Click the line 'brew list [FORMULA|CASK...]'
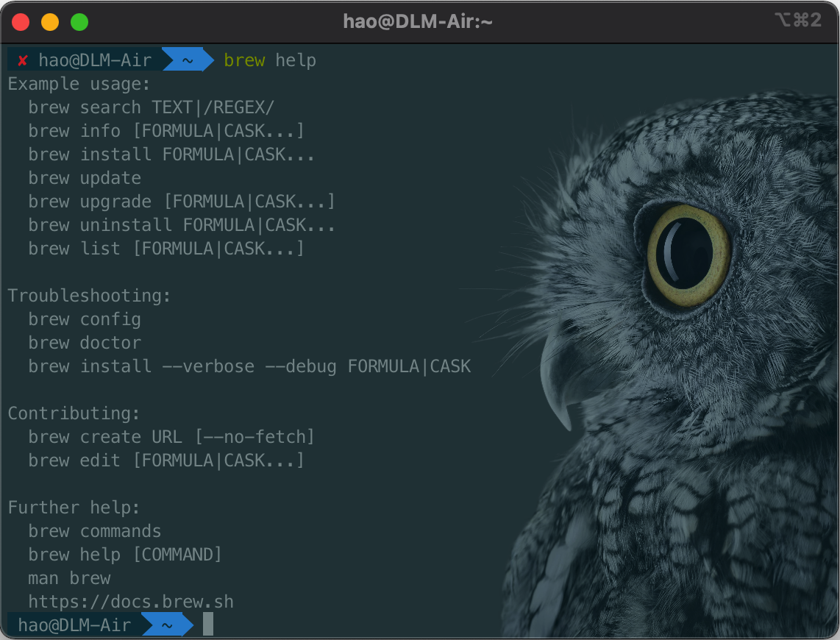The height and width of the screenshot is (640, 840). click(x=166, y=249)
